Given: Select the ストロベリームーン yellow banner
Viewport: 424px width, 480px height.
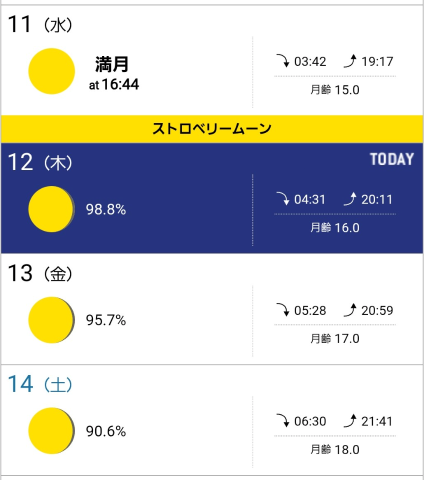Looking at the screenshot, I should (212, 129).
